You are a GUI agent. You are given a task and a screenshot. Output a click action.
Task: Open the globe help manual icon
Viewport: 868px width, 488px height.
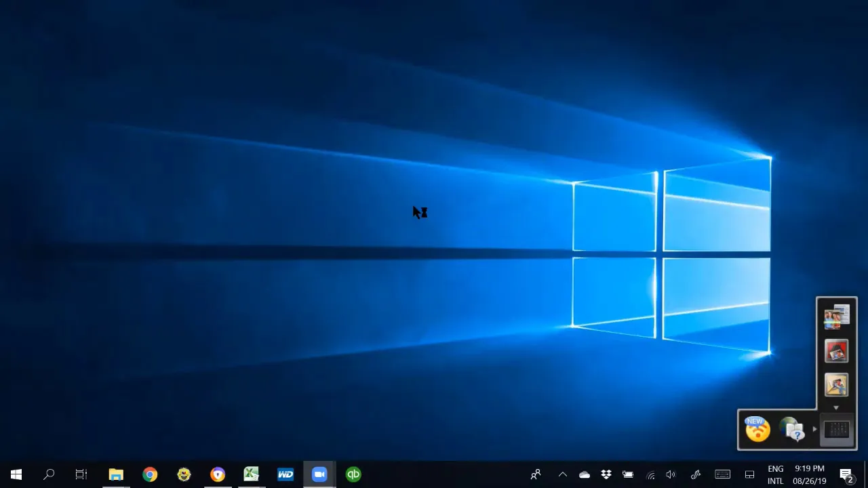(x=792, y=430)
